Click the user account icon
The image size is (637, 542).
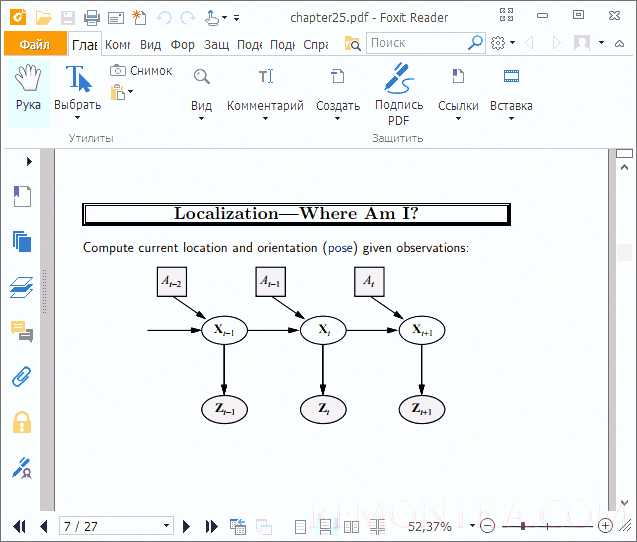click(582, 43)
